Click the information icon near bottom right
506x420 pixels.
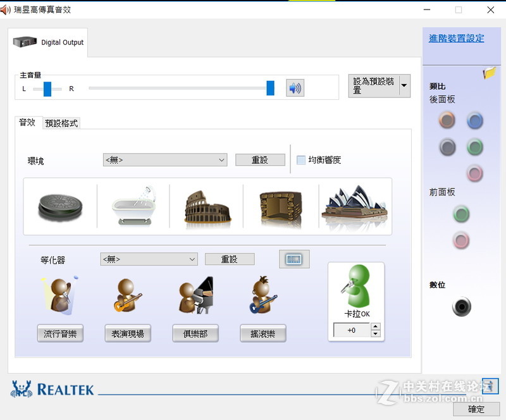pos(490,386)
